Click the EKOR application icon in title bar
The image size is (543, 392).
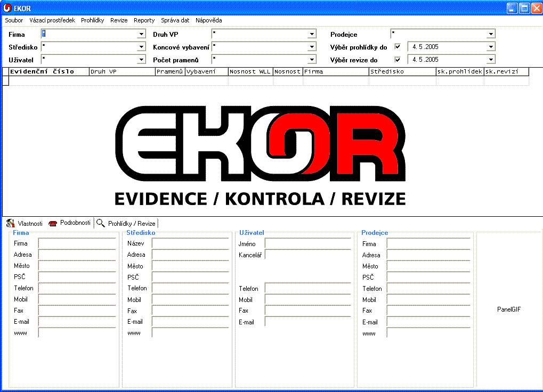tap(7, 8)
